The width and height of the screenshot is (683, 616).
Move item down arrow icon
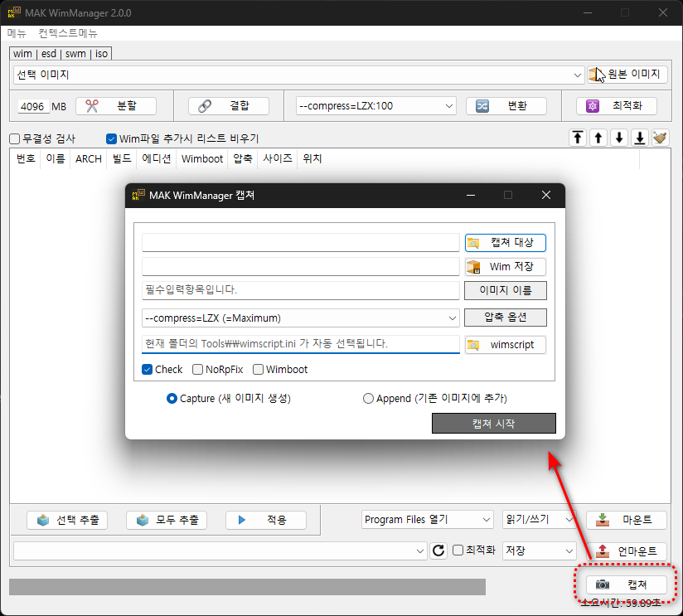pyautogui.click(x=619, y=138)
